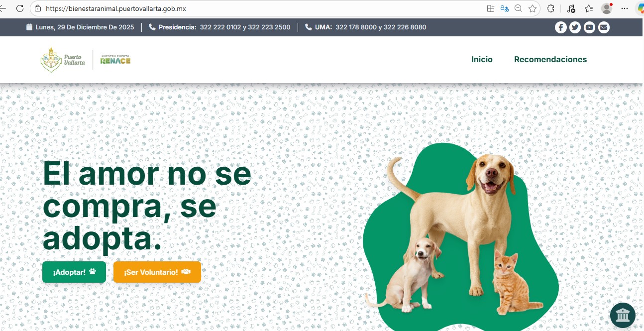Click the Puerto Vallarta logo

tap(63, 60)
